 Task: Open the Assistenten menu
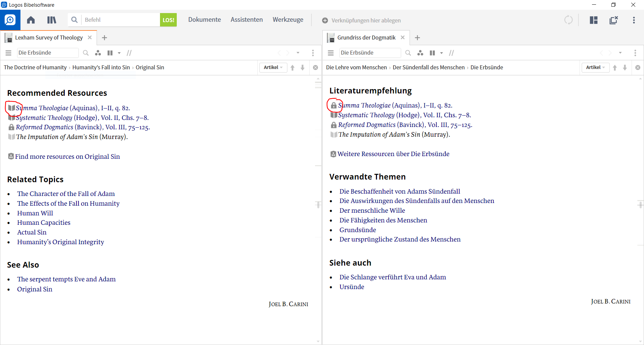pos(247,20)
